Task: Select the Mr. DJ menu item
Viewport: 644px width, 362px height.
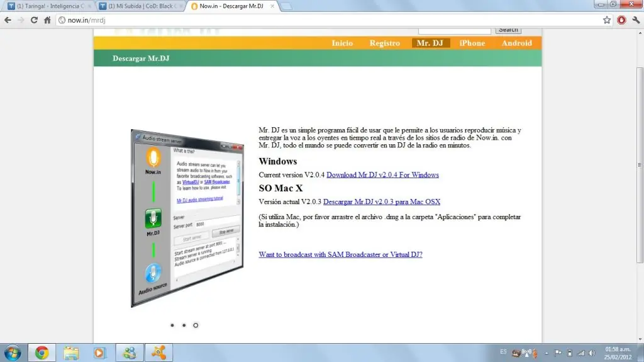Action: pyautogui.click(x=430, y=43)
